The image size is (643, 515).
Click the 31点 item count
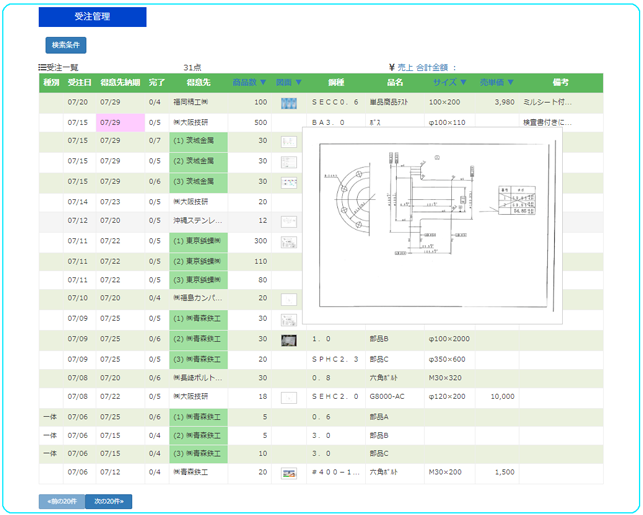[x=192, y=68]
